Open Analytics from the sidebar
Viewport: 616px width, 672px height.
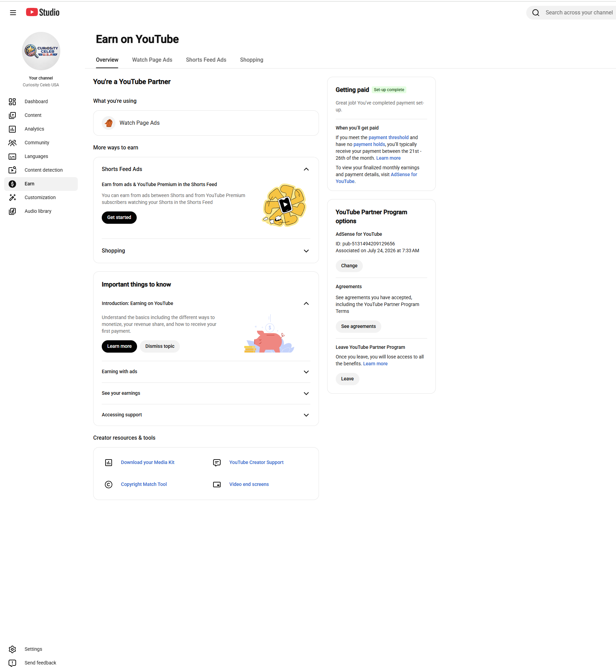pyautogui.click(x=41, y=129)
